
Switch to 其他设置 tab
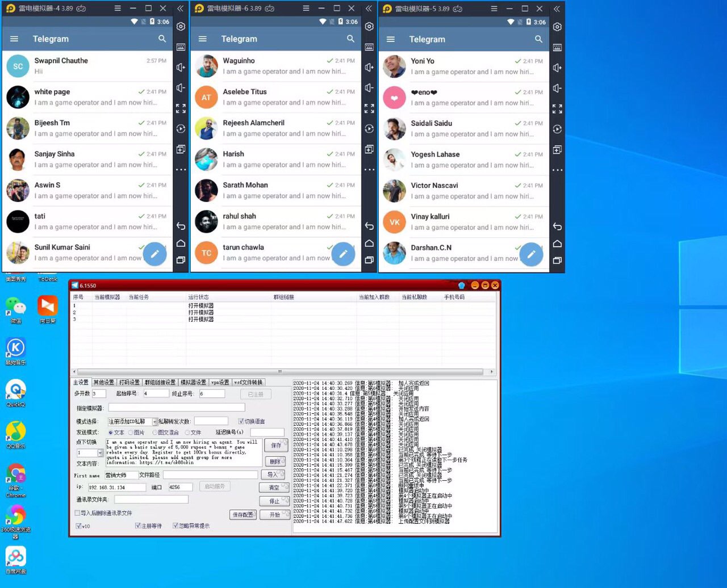point(104,382)
